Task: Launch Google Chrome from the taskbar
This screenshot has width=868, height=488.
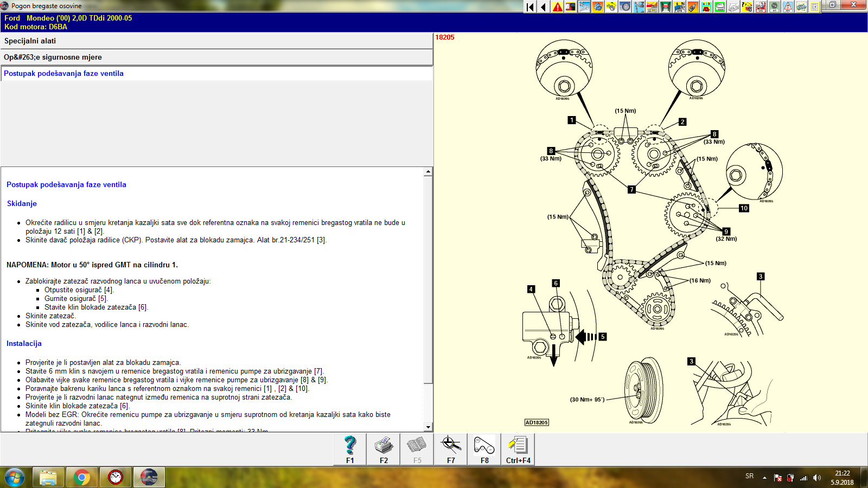Action: click(82, 477)
